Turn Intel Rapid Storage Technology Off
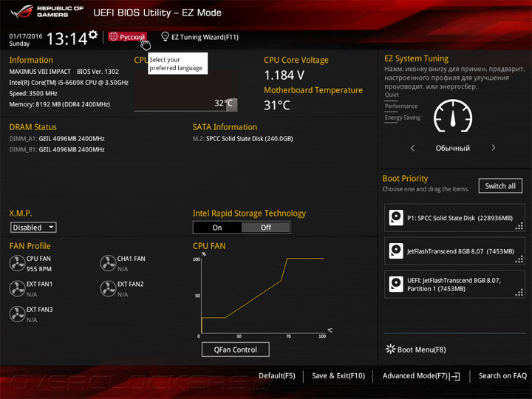Viewport: 532px width, 399px height. click(x=266, y=228)
